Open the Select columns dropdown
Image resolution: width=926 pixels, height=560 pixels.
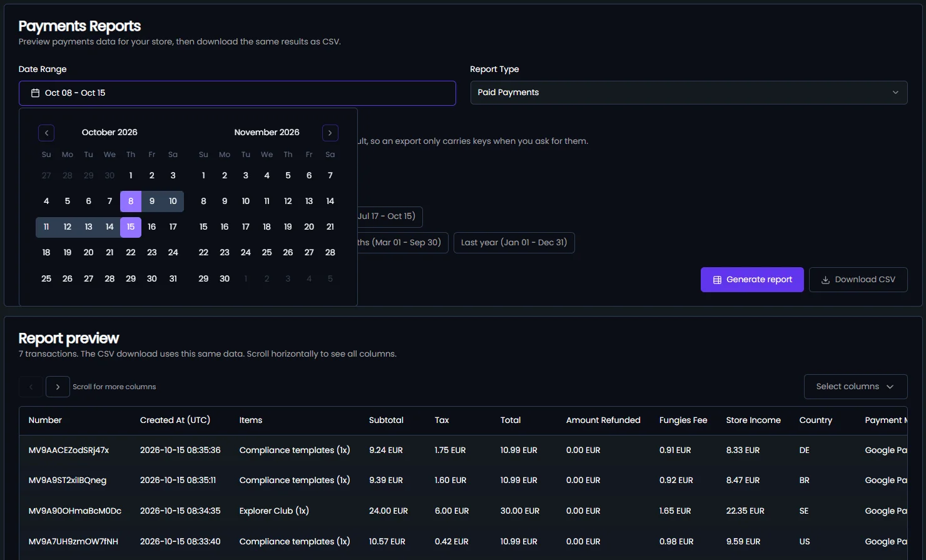click(855, 387)
